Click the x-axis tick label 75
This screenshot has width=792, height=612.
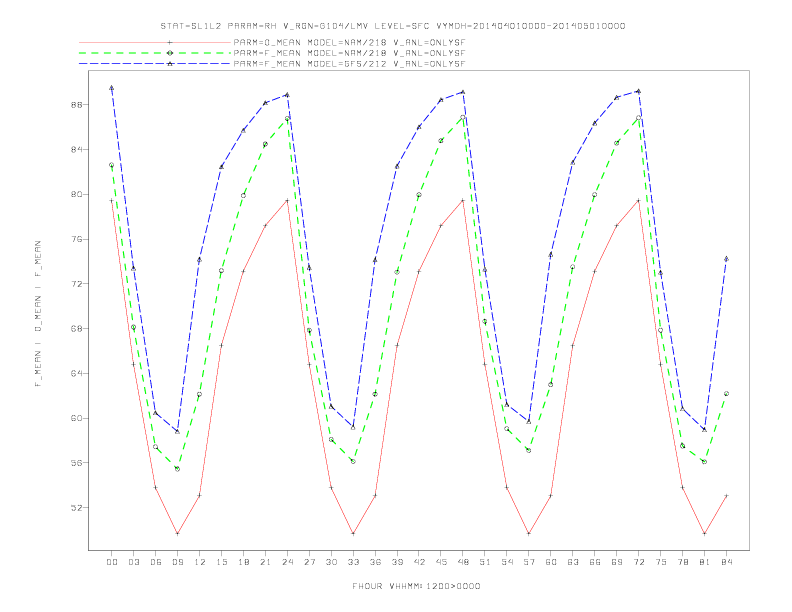coord(661,562)
